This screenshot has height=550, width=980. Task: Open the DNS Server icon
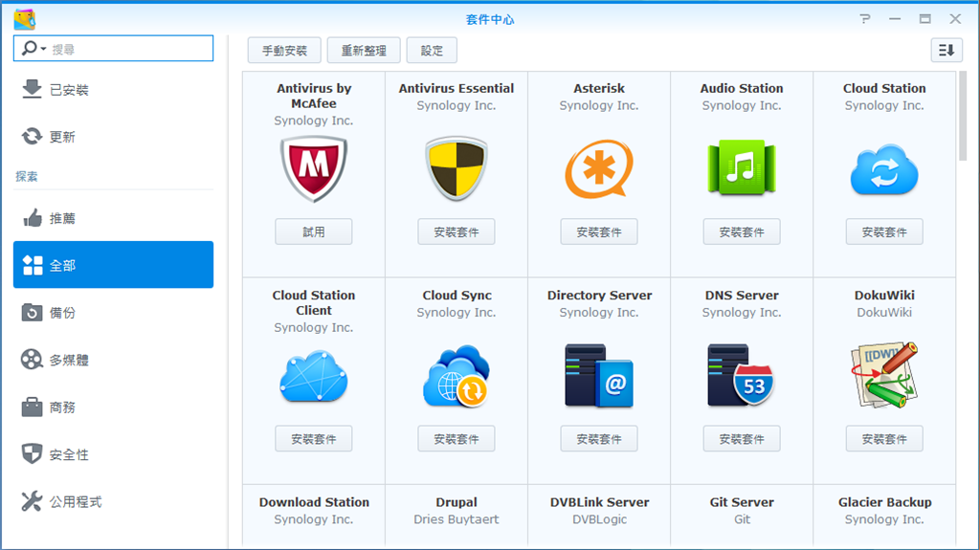coord(742,376)
